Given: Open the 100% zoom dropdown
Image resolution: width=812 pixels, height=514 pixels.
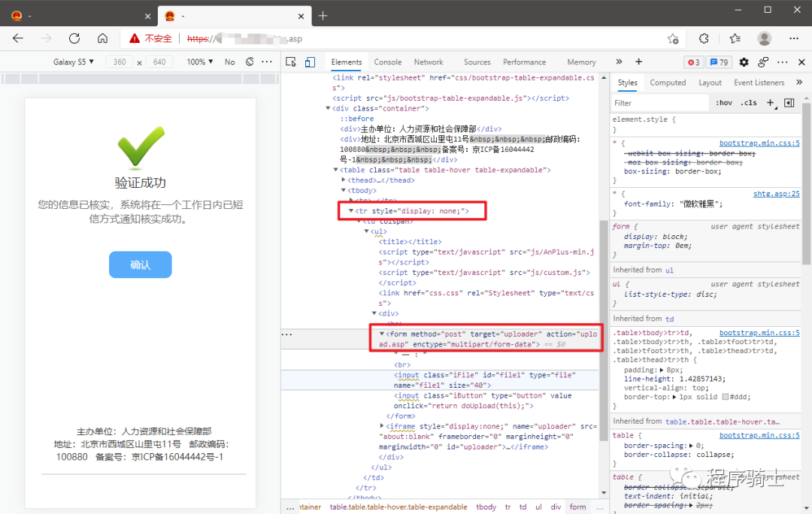Looking at the screenshot, I should pyautogui.click(x=200, y=62).
